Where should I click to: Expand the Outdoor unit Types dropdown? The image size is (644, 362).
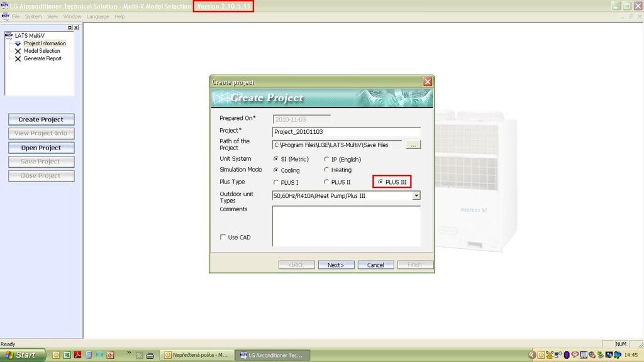(416, 196)
